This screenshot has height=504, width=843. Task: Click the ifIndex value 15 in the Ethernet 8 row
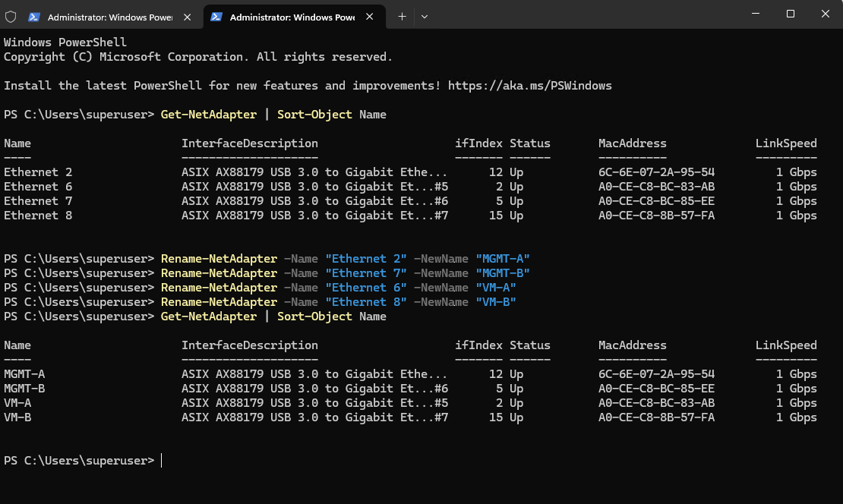pyautogui.click(x=496, y=216)
